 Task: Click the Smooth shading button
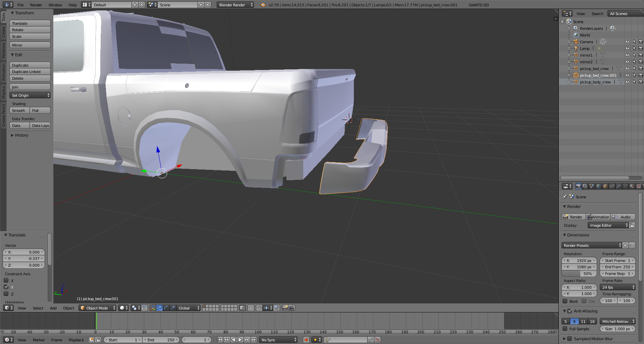tap(19, 111)
